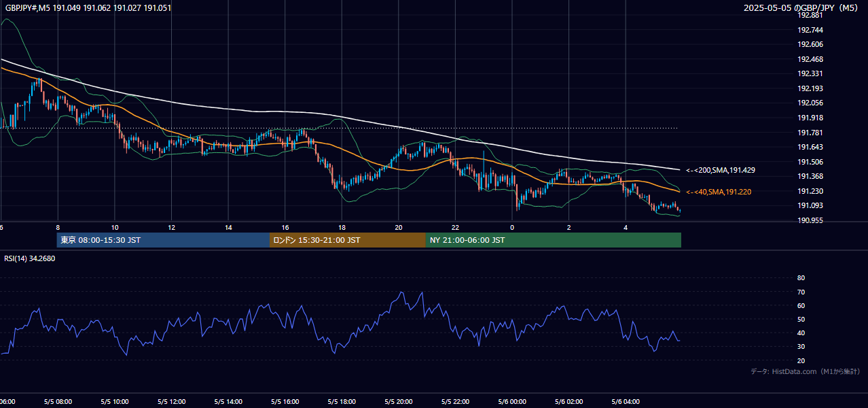Click RSI scale value 70
This screenshot has height=408, width=868.
pos(801,292)
